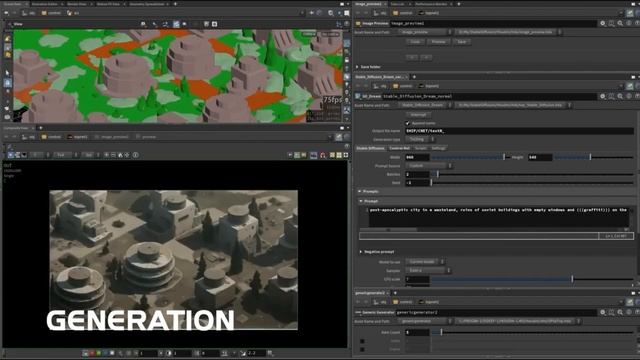Switch to Performance Monitor tab
640x360 pixels.
tap(431, 4)
